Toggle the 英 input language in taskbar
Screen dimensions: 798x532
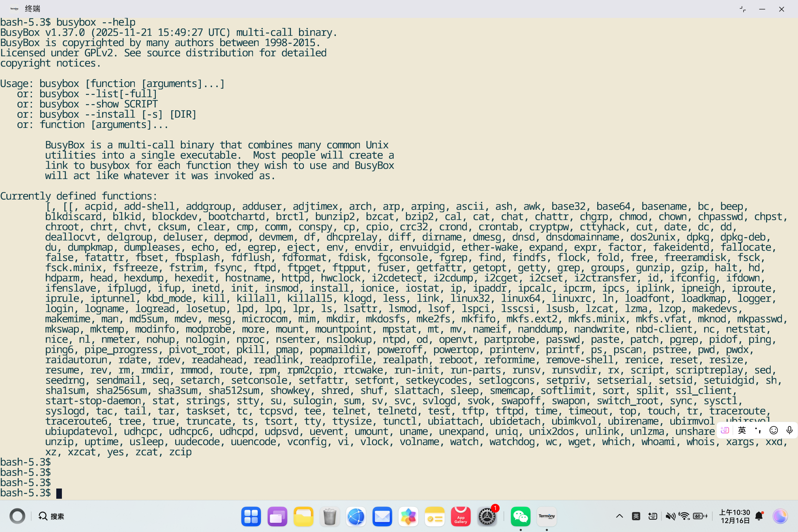636,516
